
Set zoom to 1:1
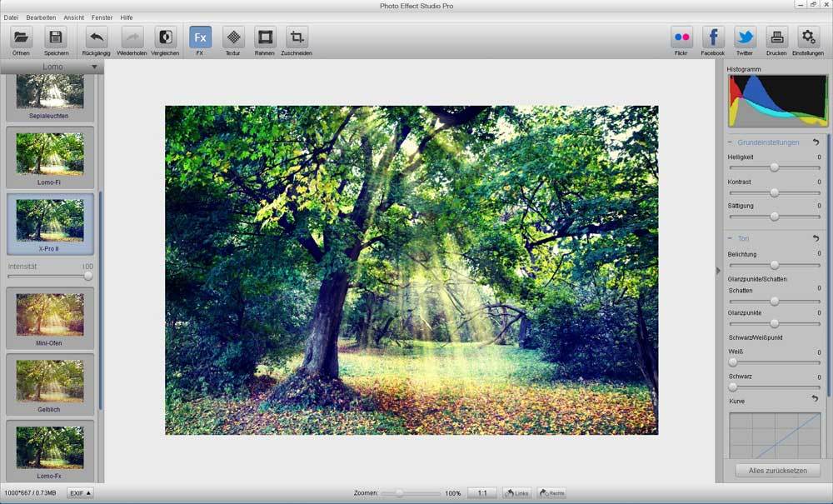click(x=482, y=493)
